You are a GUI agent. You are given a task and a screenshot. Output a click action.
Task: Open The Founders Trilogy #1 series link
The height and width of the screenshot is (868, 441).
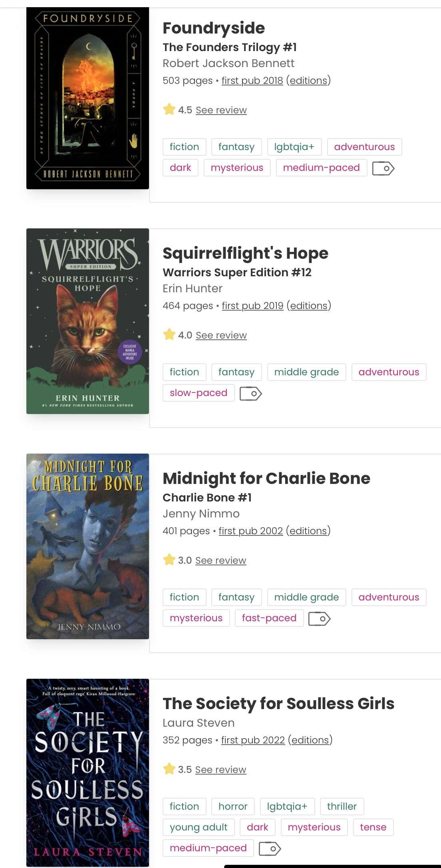230,47
